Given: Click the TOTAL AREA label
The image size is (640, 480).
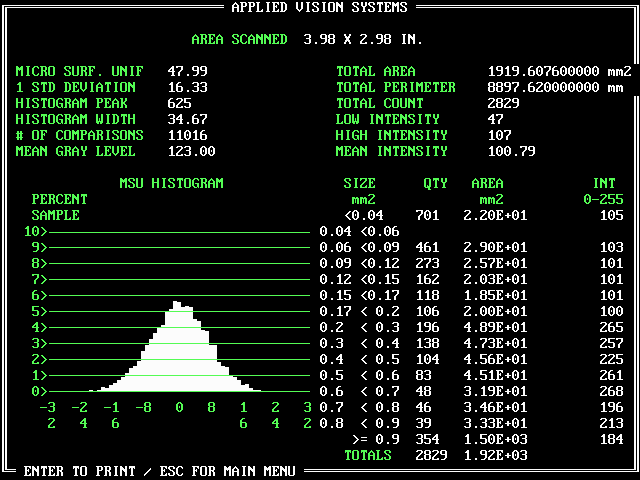Looking at the screenshot, I should [376, 71].
